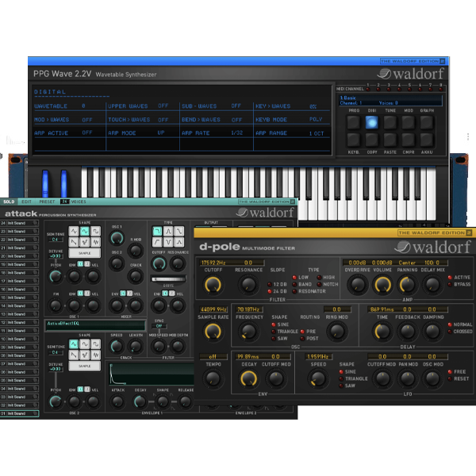Select highlighted triangle wave shape in Attack OSC 2
Image resolution: width=476 pixels, height=476 pixels.
[74, 344]
